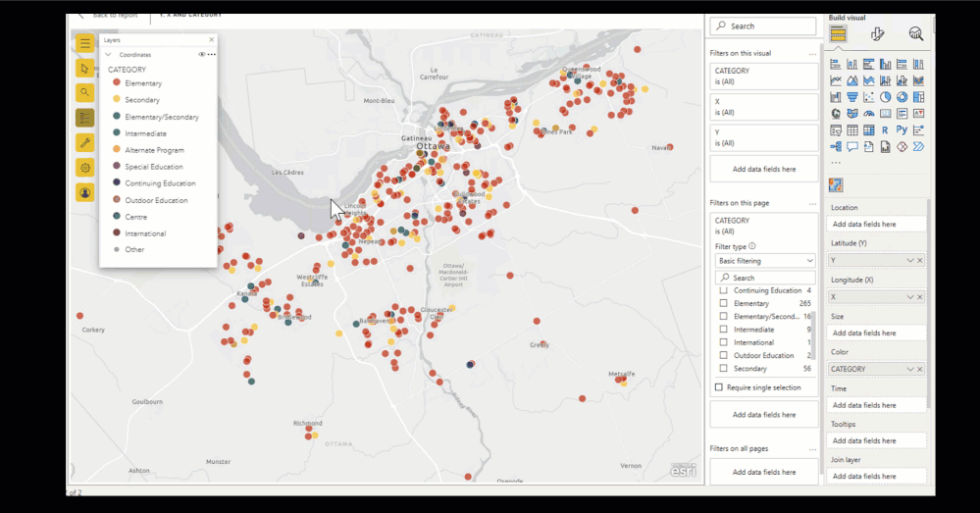The image size is (980, 513).
Task: Open the ArcGIS map tools hamburger menu
Action: (x=85, y=43)
